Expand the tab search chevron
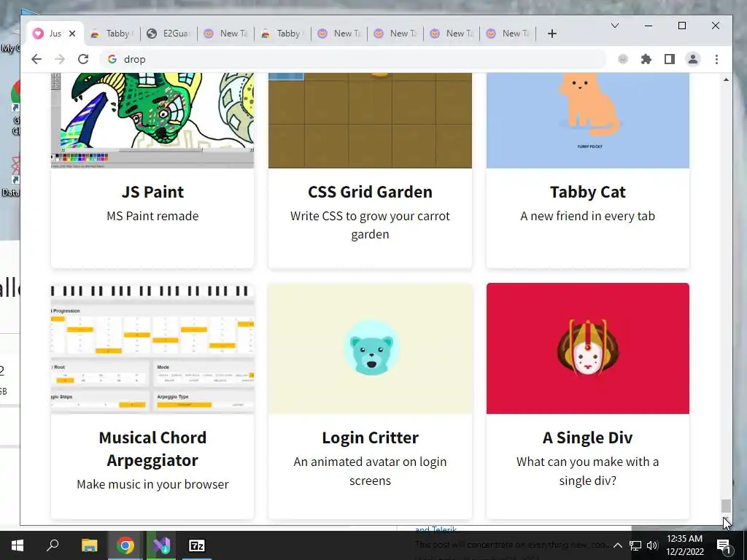The height and width of the screenshot is (560, 747). click(x=615, y=26)
